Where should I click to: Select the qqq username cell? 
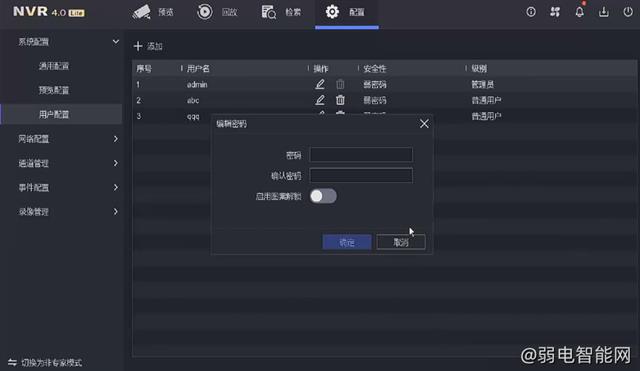click(x=193, y=117)
